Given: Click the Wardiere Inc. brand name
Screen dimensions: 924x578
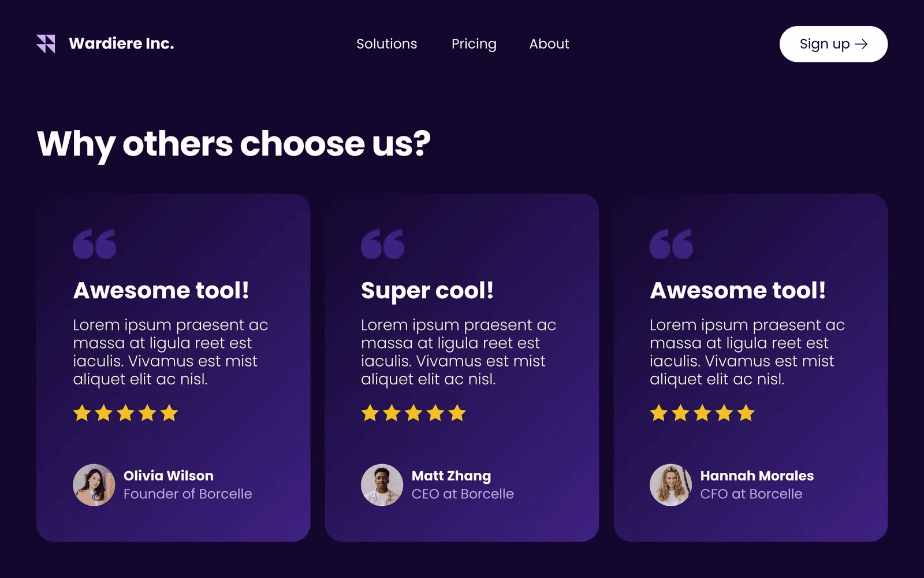Looking at the screenshot, I should point(121,44).
